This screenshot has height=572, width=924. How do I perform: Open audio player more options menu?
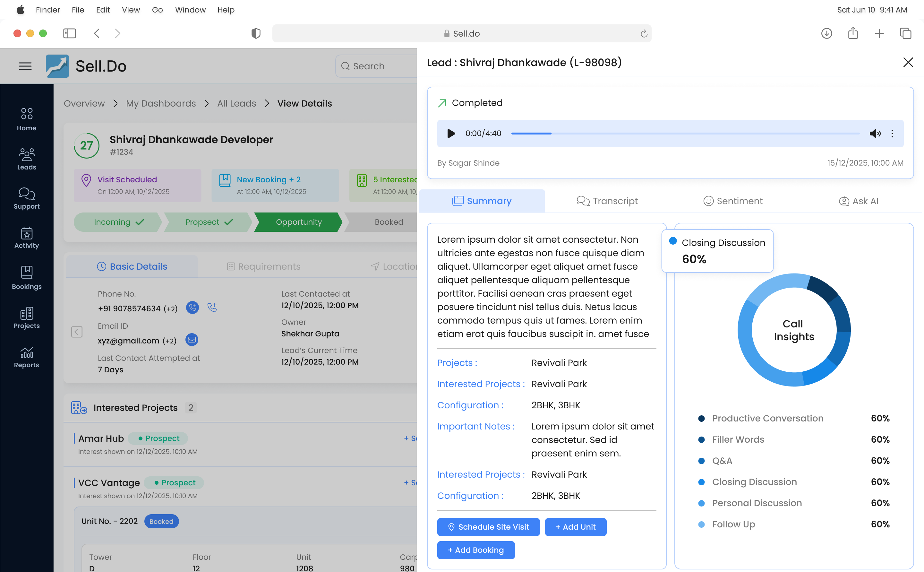click(x=892, y=133)
